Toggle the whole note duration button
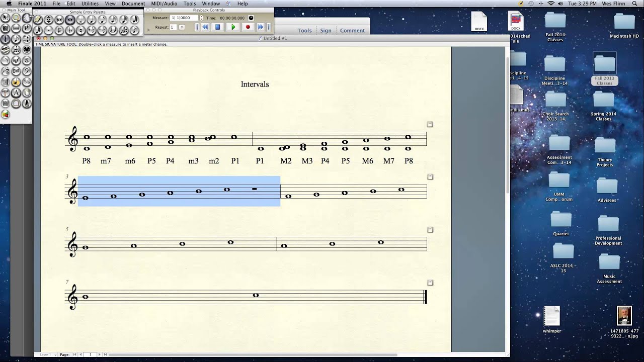Image resolution: width=644 pixels, height=362 pixels. (x=70, y=20)
